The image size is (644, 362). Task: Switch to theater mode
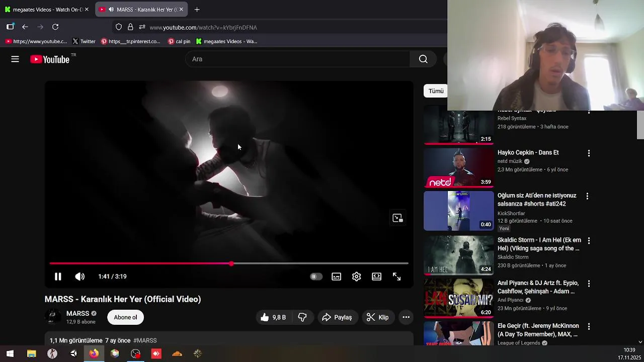pos(376,277)
